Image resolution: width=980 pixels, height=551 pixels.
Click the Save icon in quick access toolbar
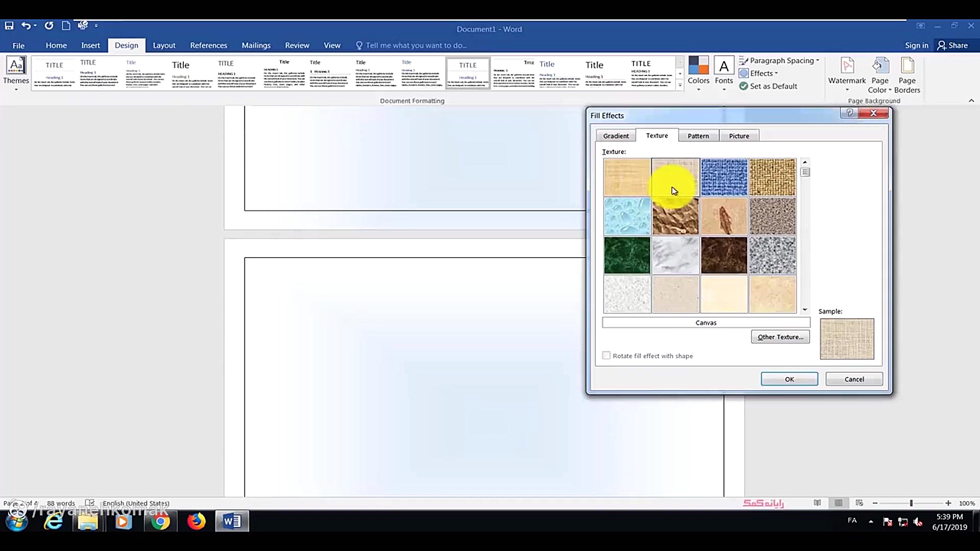[9, 26]
